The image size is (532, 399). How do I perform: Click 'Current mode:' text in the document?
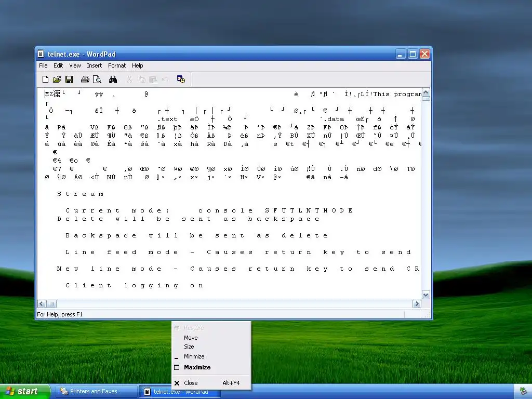(117, 211)
